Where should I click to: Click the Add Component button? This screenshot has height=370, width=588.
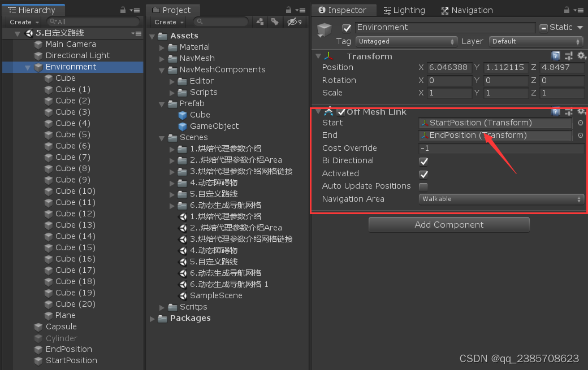pos(448,224)
